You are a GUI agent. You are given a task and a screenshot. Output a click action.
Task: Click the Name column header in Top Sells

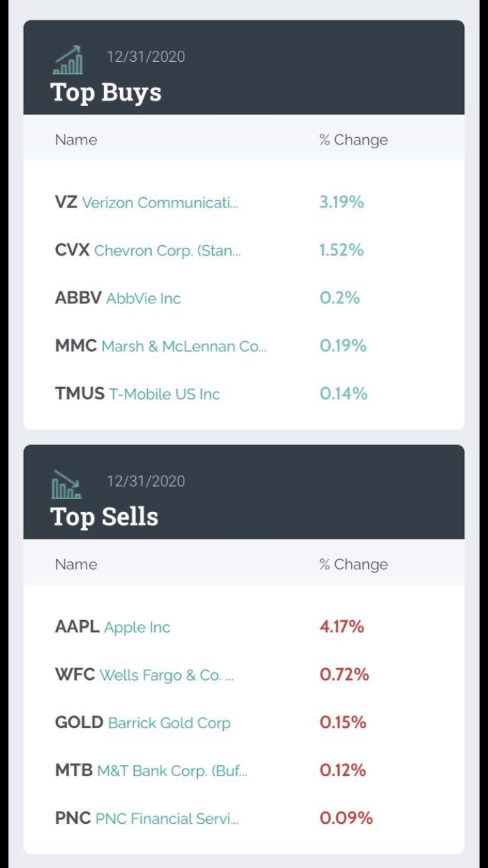pyautogui.click(x=76, y=565)
